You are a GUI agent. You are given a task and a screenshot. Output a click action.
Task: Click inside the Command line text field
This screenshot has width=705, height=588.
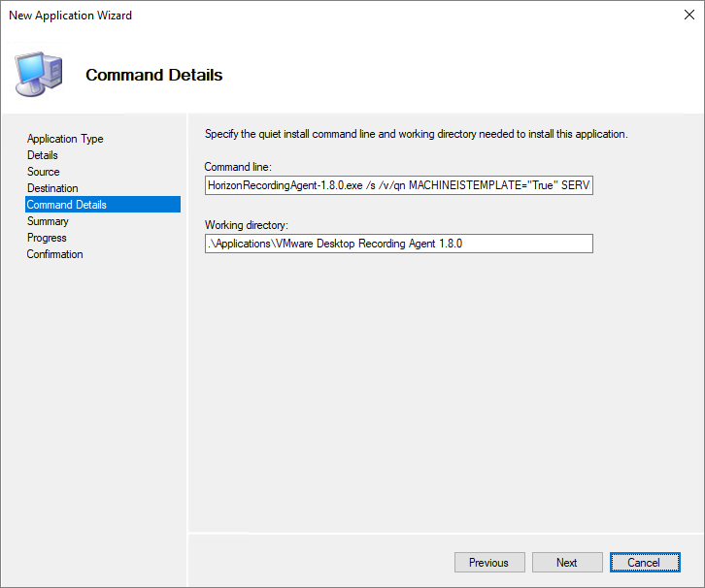point(398,184)
